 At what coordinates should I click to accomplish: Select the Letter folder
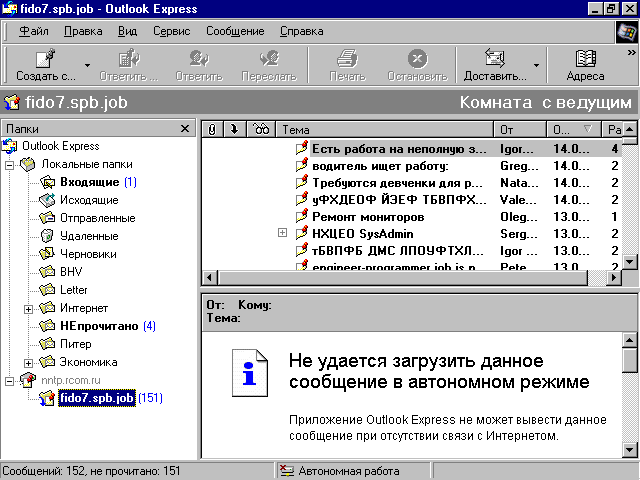coord(73,290)
